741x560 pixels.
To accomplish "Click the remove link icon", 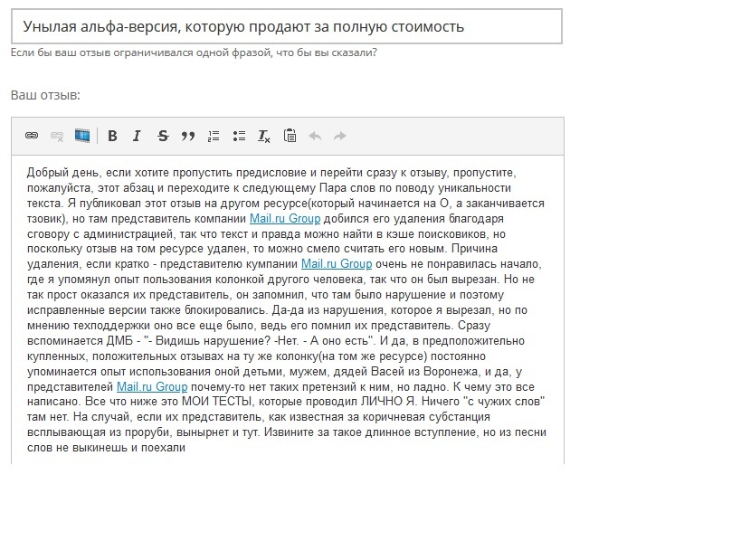I will coord(57,136).
